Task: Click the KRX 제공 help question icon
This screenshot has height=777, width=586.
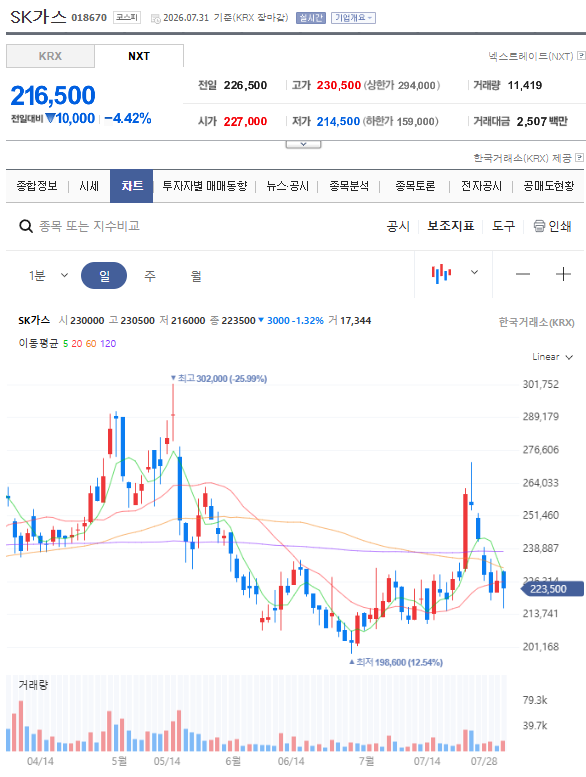Action: click(580, 158)
